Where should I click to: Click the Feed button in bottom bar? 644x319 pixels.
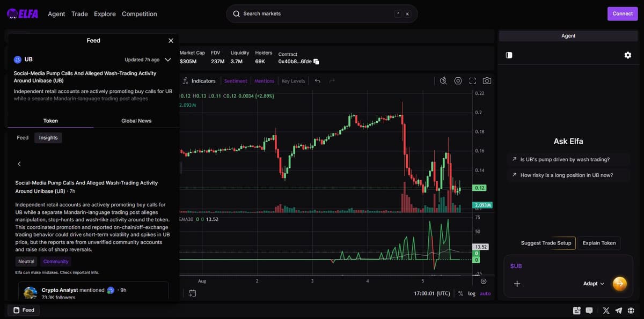tap(24, 310)
